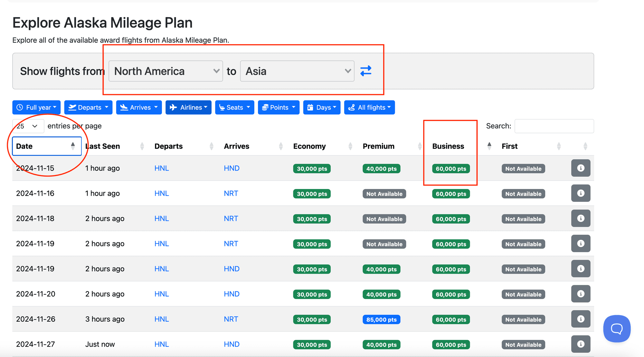This screenshot has width=644, height=357.
Task: Expand the Days filter dropdown
Action: pyautogui.click(x=322, y=108)
